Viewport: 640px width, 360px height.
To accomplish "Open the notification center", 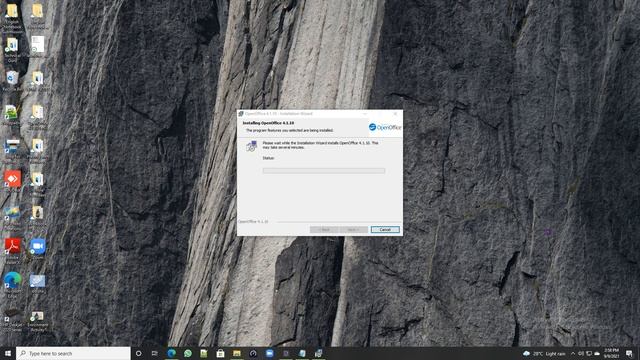I will (629, 353).
